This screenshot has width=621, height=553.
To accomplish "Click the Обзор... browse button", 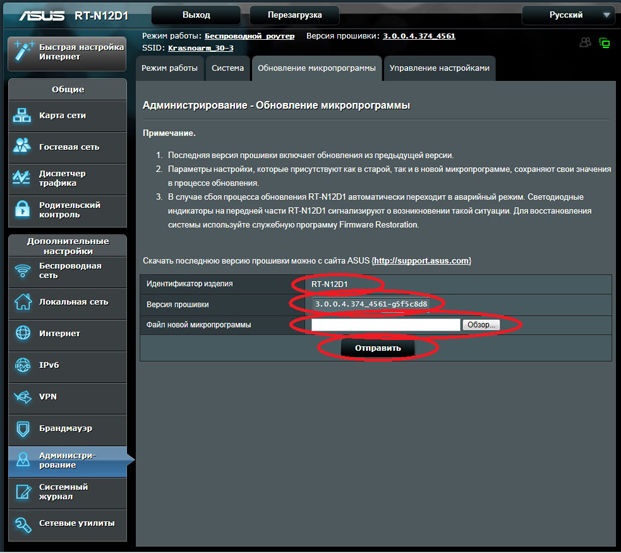I will click(x=481, y=325).
